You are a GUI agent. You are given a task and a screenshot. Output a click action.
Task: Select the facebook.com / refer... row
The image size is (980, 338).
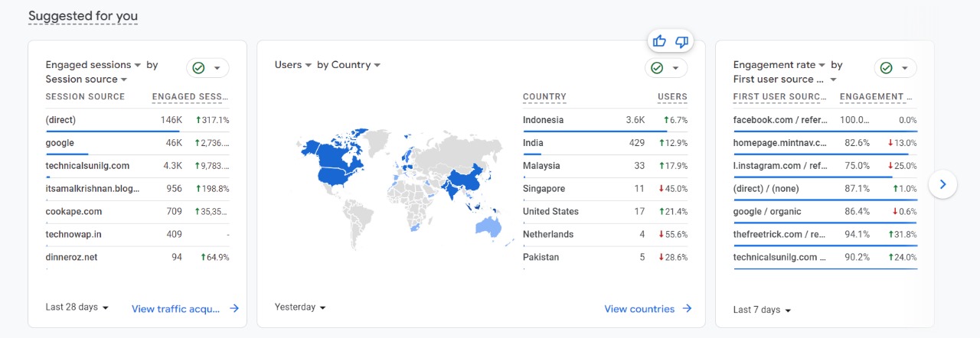[x=825, y=120]
